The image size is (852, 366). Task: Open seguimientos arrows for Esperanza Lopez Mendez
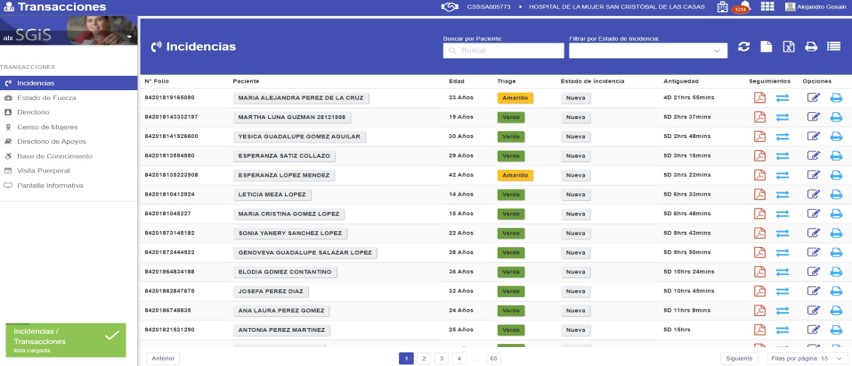(782, 175)
